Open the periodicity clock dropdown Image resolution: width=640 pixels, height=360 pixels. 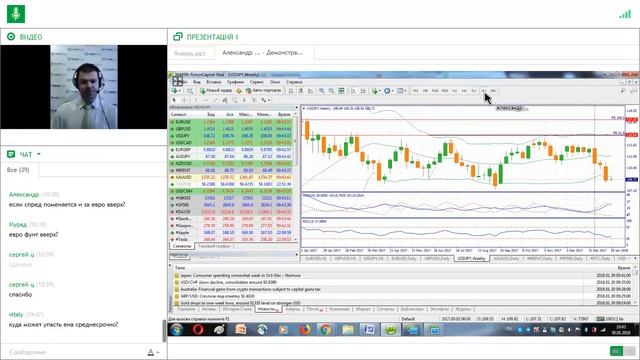click(x=389, y=91)
